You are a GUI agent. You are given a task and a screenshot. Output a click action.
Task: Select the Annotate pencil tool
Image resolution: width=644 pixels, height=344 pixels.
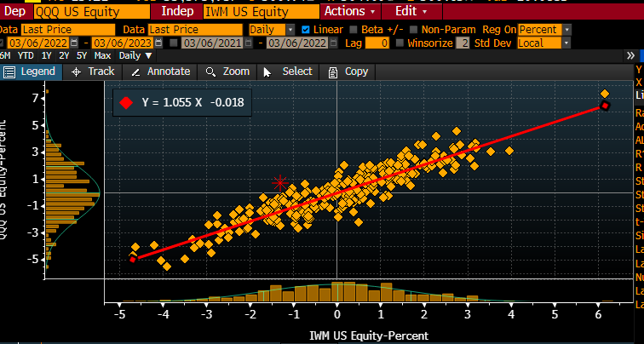coord(160,72)
